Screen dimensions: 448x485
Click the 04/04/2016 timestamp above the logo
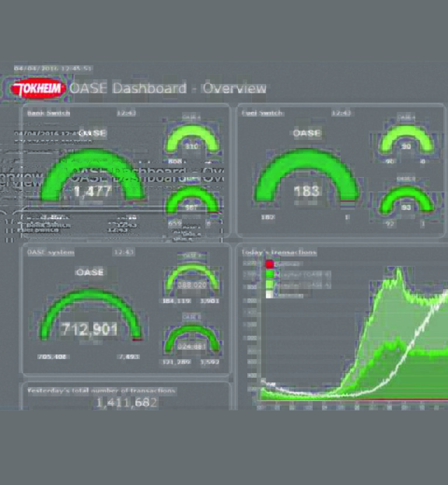(x=53, y=68)
